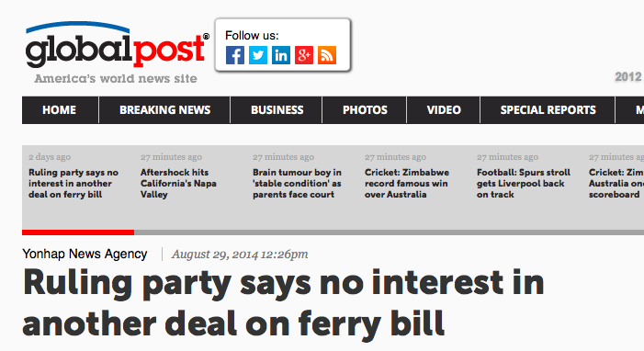The height and width of the screenshot is (351, 644).
Task: Open Football: Spurs stroll Liverpool story
Action: pyautogui.click(x=524, y=183)
